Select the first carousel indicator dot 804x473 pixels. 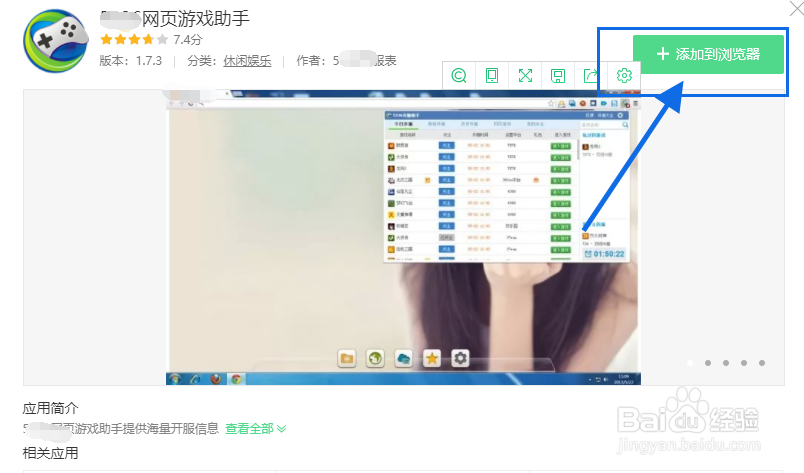[x=690, y=363]
